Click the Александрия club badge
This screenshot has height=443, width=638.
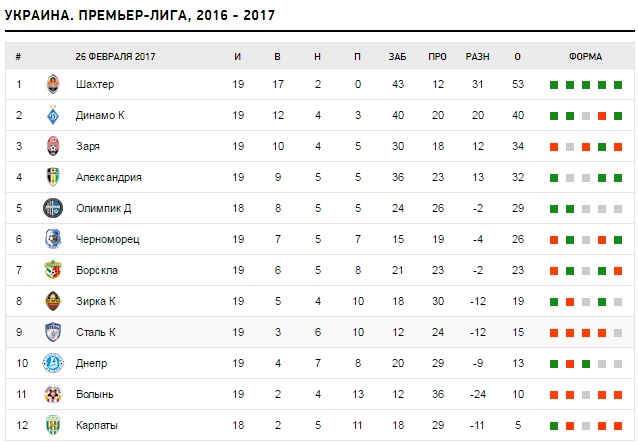pos(53,178)
